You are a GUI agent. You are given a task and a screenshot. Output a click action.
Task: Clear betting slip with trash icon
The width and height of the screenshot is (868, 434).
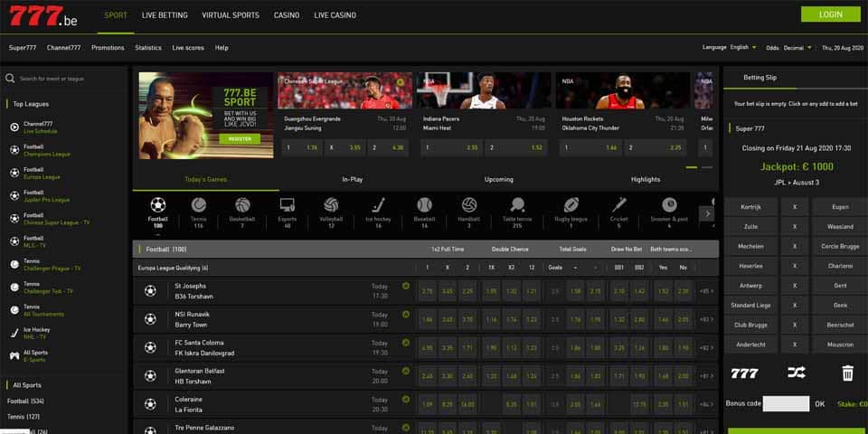[847, 373]
